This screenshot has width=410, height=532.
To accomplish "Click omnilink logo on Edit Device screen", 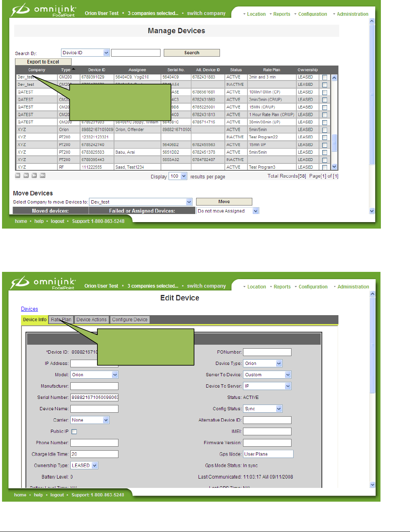I will click(x=43, y=283).
